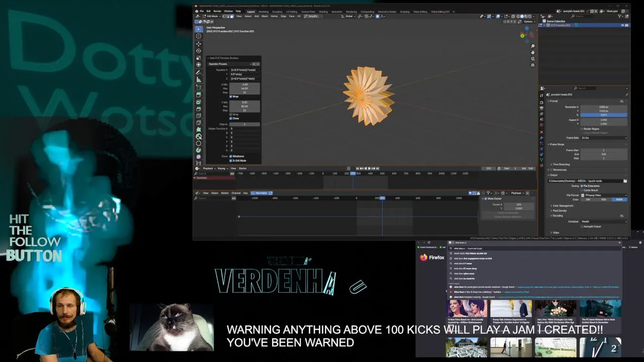Toggle Normalize in the graph editor header
This screenshot has height=362, width=644.
coord(262,193)
